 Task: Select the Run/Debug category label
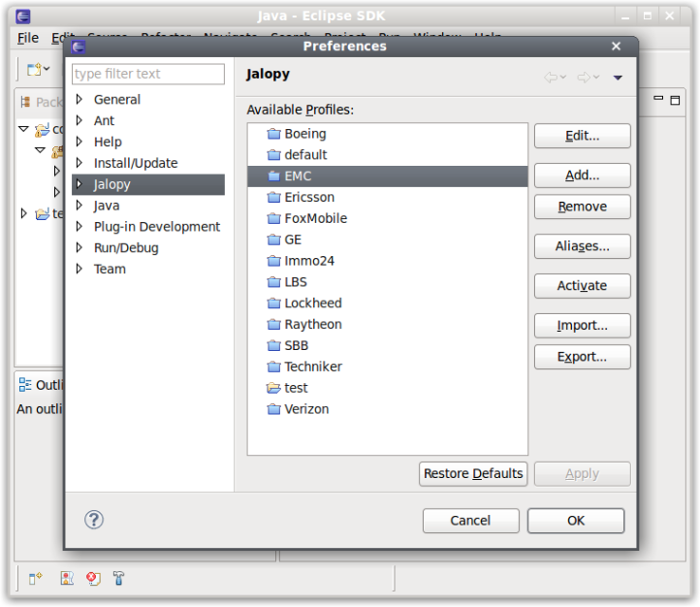[x=126, y=248]
